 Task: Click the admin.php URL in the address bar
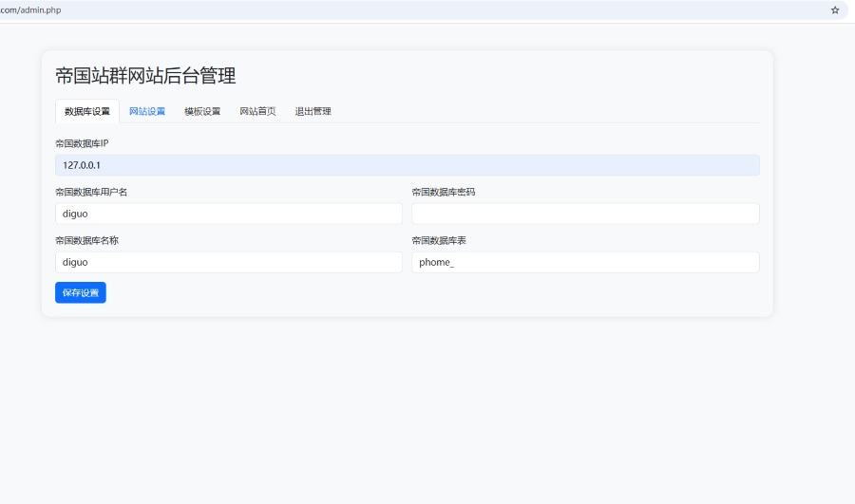tap(30, 9)
